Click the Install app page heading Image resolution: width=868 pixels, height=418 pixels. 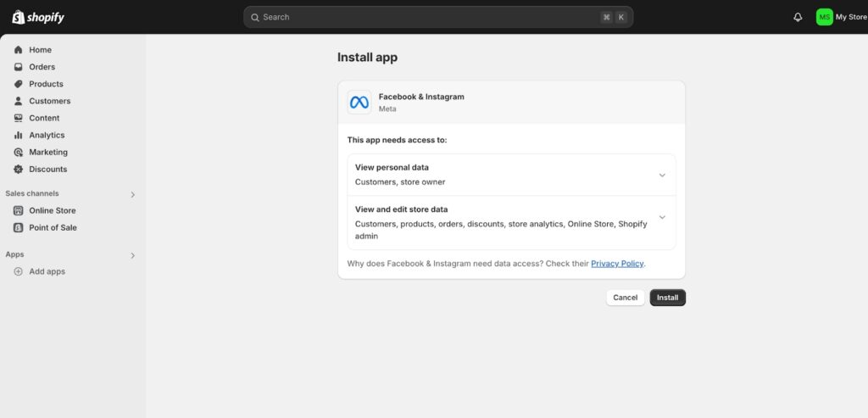pos(367,58)
